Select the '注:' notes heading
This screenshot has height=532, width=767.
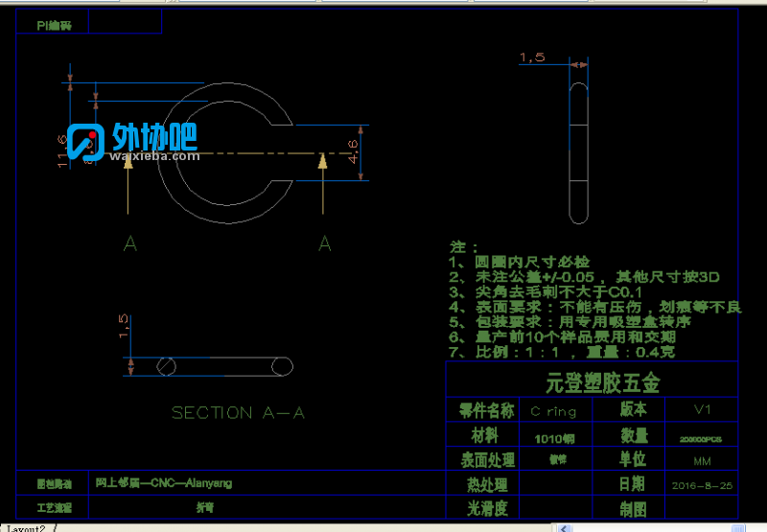click(463, 247)
